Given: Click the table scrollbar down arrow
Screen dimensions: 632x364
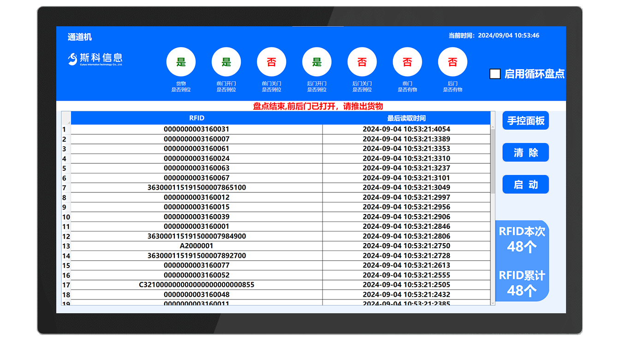Looking at the screenshot, I should [x=493, y=302].
